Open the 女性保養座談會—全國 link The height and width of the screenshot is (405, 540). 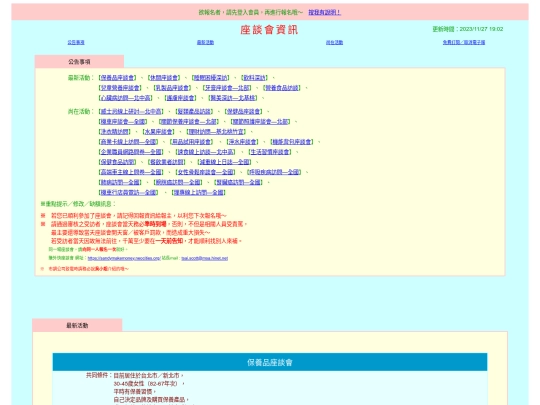point(205,172)
